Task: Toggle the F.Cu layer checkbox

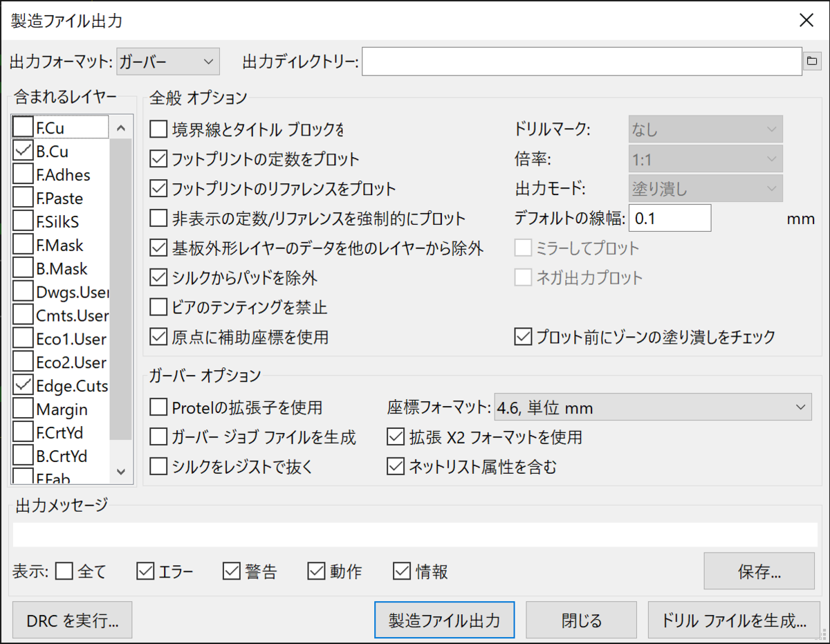Action: 23,127
